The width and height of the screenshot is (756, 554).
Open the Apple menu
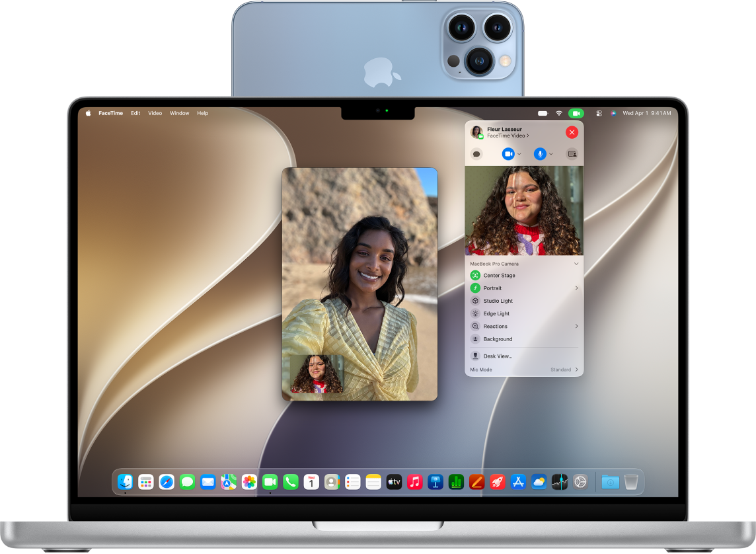click(89, 113)
